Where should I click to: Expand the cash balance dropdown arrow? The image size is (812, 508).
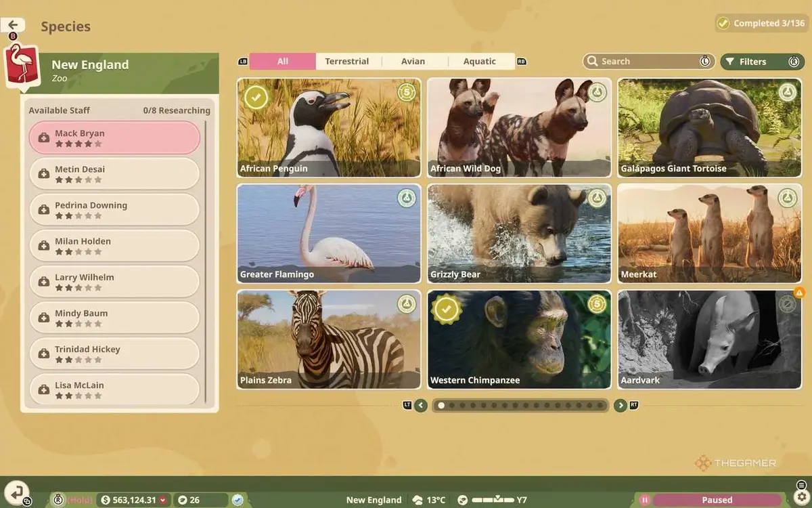(162, 500)
